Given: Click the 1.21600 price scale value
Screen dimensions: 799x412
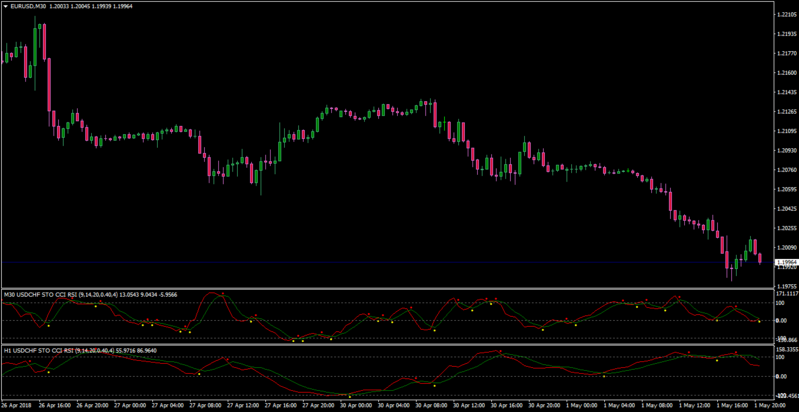Looking at the screenshot, I should point(786,73).
